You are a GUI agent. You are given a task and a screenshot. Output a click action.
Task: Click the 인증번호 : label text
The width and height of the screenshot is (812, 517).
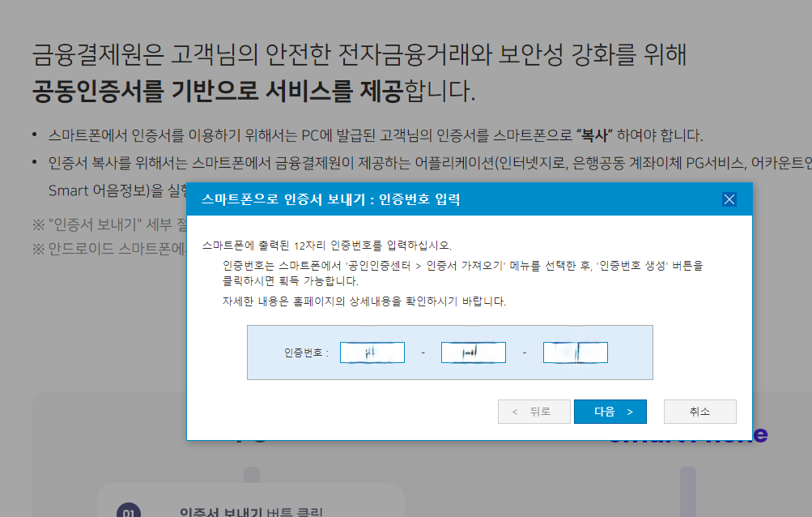point(306,353)
